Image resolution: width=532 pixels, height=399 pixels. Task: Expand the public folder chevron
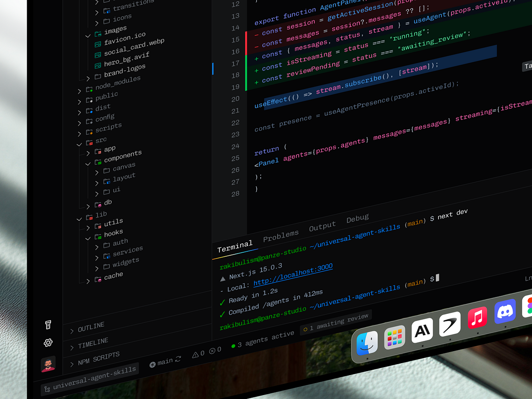click(x=79, y=102)
